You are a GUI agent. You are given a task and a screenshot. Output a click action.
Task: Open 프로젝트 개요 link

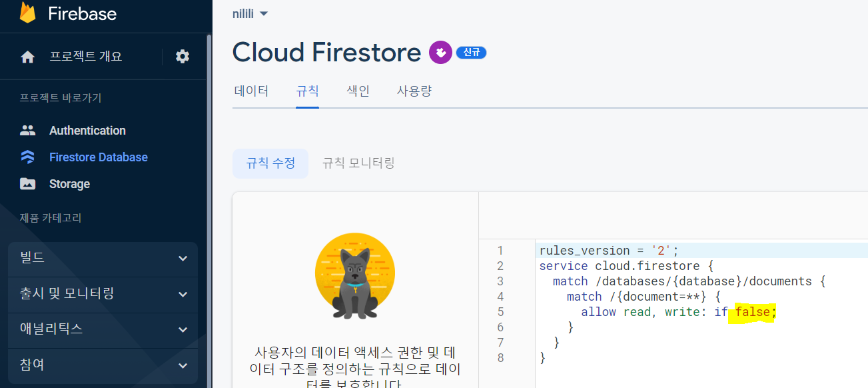(86, 57)
